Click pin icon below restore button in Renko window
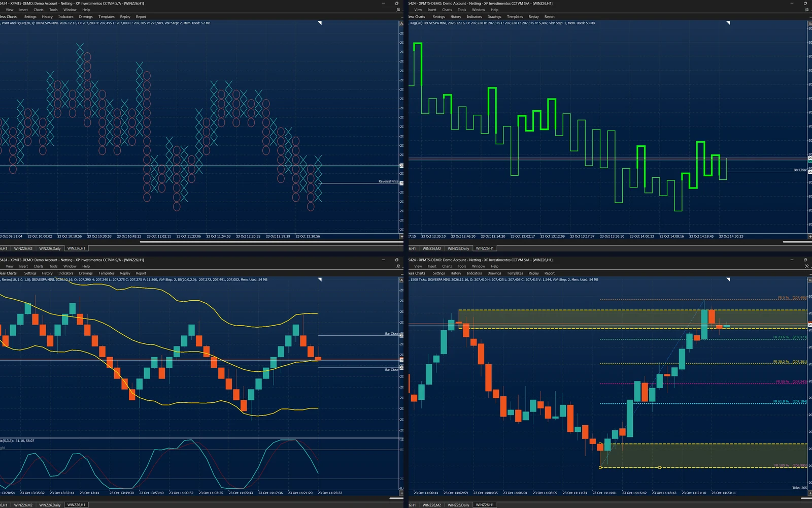Image resolution: width=812 pixels, height=508 pixels. click(x=397, y=266)
